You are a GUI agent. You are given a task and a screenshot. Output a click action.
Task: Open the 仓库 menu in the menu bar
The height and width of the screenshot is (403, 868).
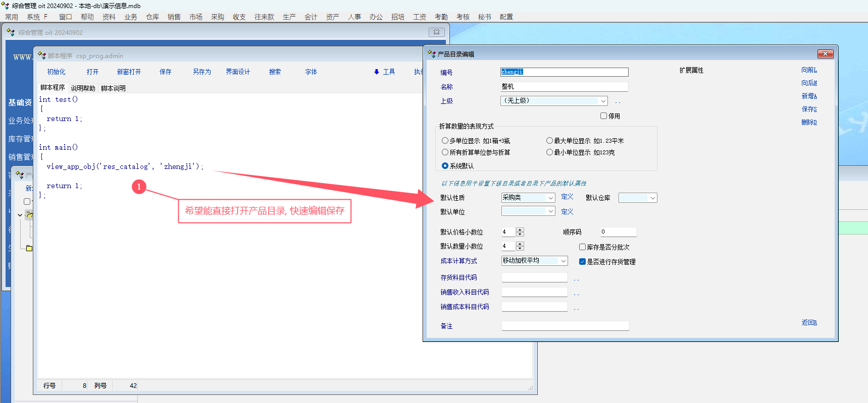pyautogui.click(x=152, y=17)
